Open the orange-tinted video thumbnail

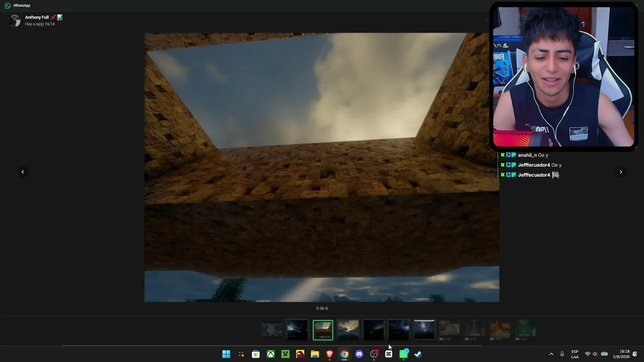500,330
